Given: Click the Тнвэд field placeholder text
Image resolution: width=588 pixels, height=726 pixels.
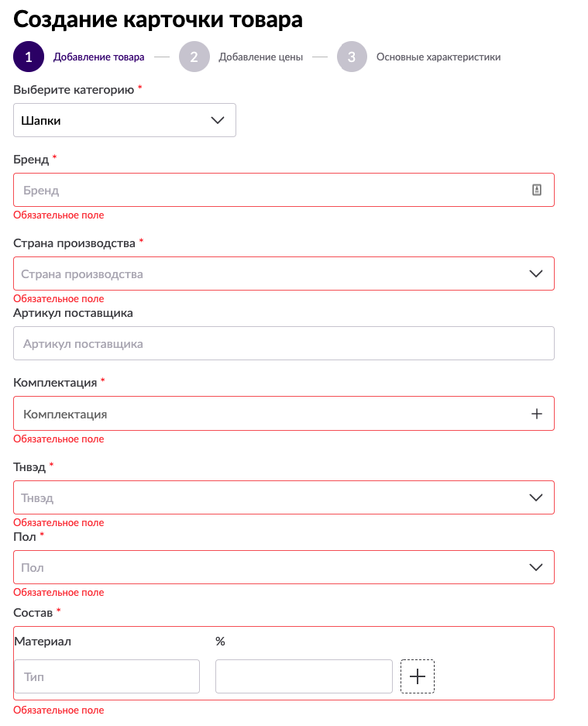Looking at the screenshot, I should 37,497.
